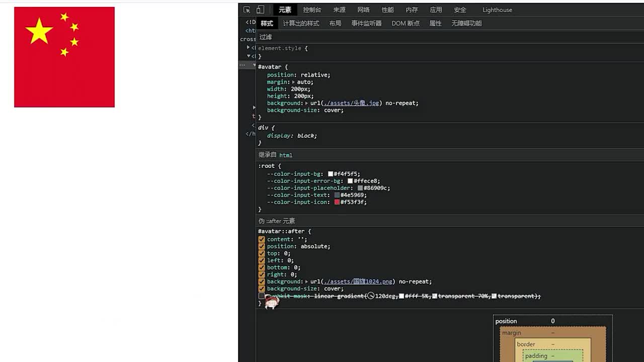The width and height of the screenshot is (644, 362).
Task: Select the 计算出的样式 sub-tab
Action: point(301,23)
